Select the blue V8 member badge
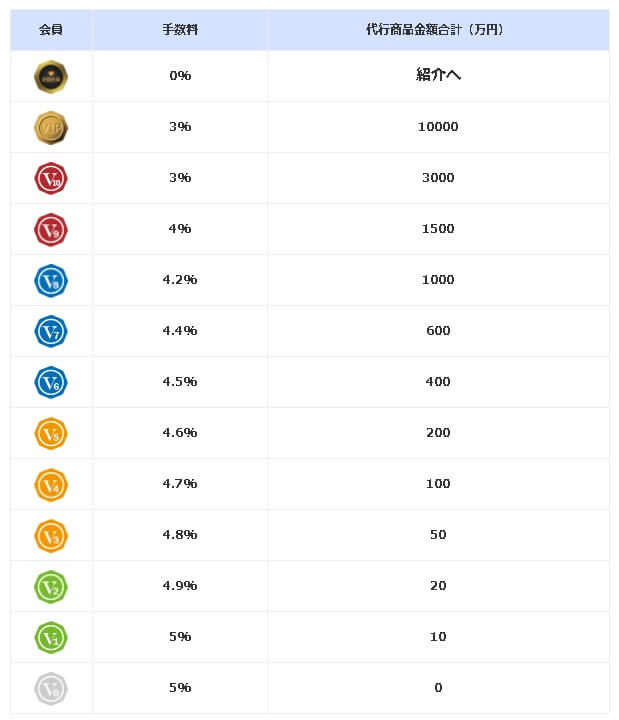This screenshot has height=720, width=619. (x=50, y=280)
